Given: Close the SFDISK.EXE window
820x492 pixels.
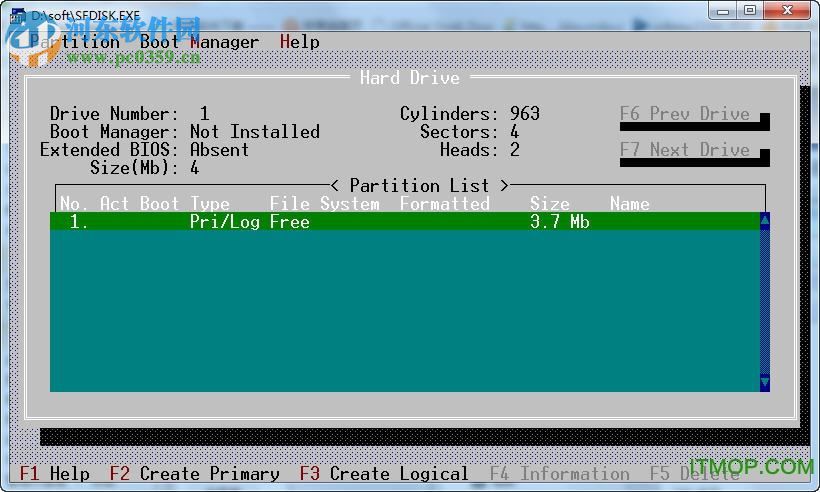Looking at the screenshot, I should pos(787,10).
